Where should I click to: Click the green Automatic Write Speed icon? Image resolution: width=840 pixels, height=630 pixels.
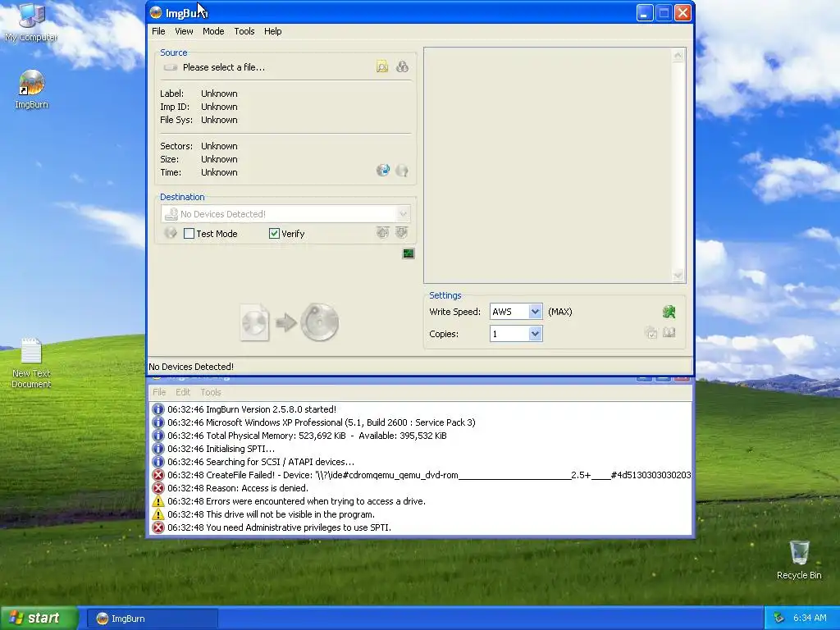(669, 312)
